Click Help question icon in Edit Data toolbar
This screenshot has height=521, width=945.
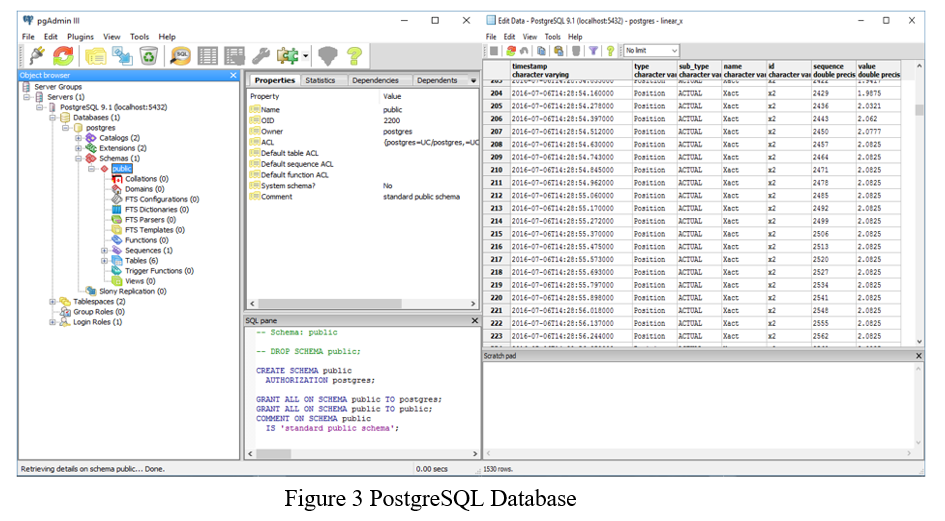coord(610,51)
